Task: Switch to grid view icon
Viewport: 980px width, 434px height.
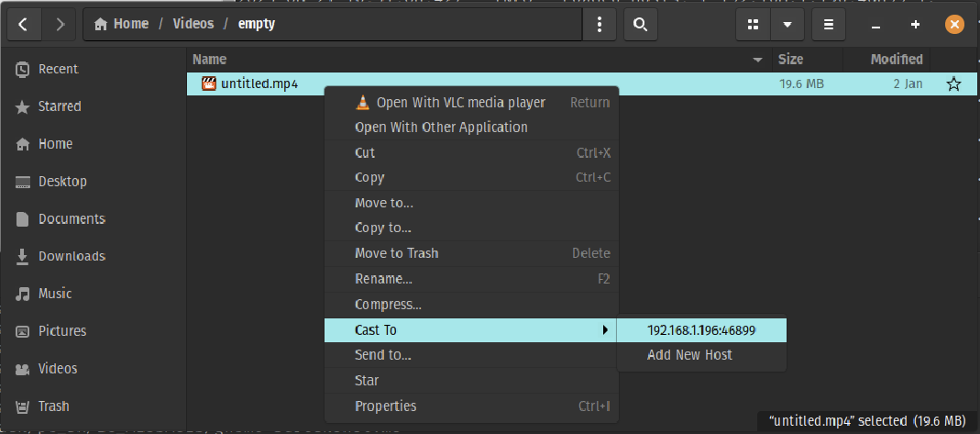Action: click(x=754, y=25)
